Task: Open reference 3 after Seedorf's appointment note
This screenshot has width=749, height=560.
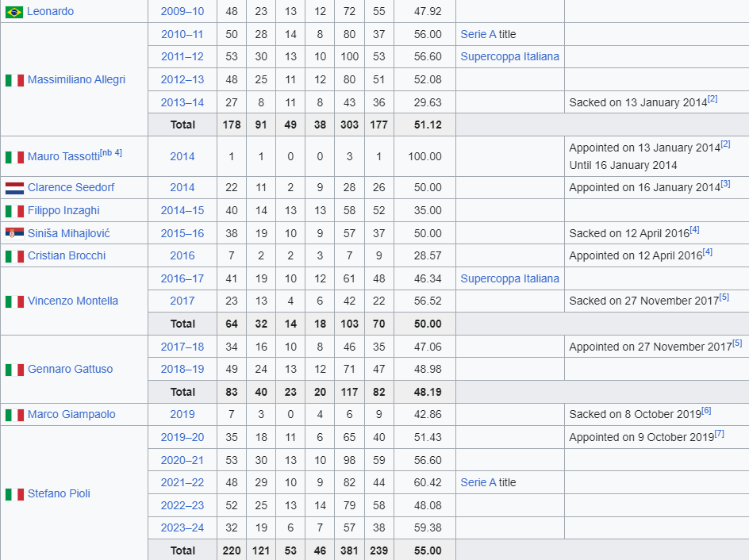Action: (x=725, y=183)
